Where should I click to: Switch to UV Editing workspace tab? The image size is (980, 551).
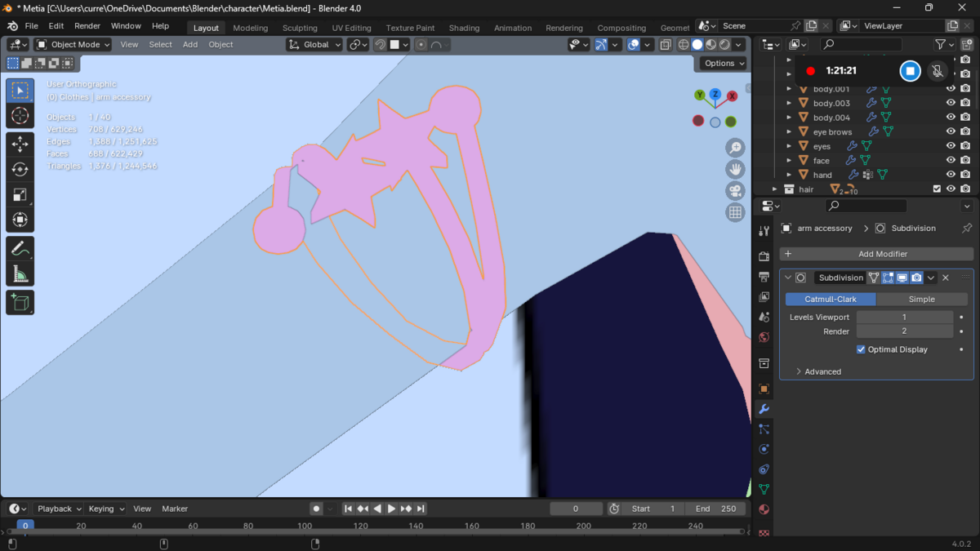tap(351, 28)
